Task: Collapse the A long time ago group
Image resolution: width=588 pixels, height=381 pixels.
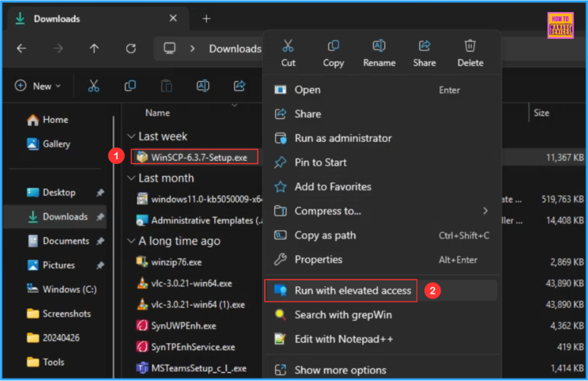Action: 131,241
